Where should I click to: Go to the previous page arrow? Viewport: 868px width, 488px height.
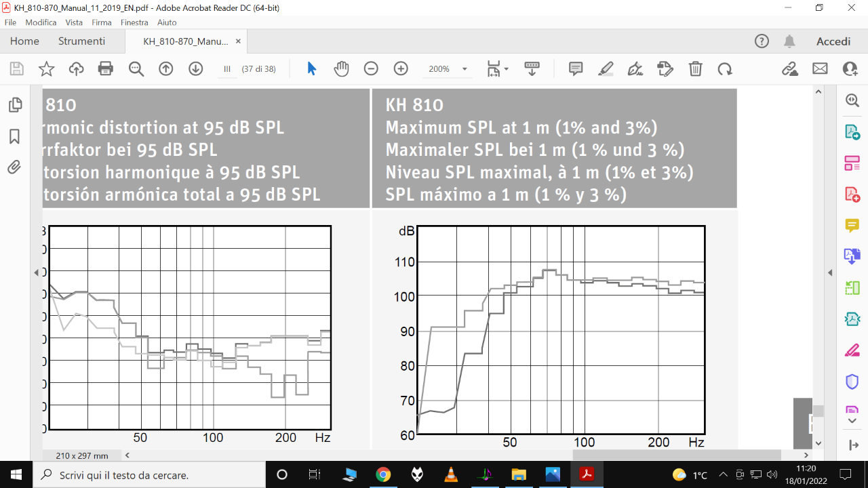pyautogui.click(x=166, y=68)
